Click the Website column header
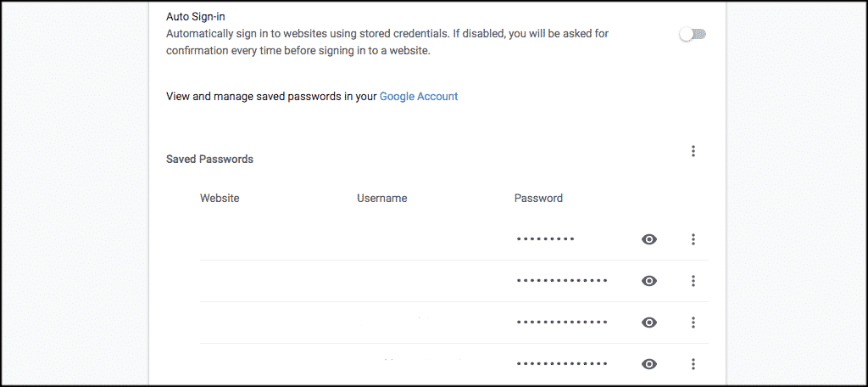 (220, 199)
